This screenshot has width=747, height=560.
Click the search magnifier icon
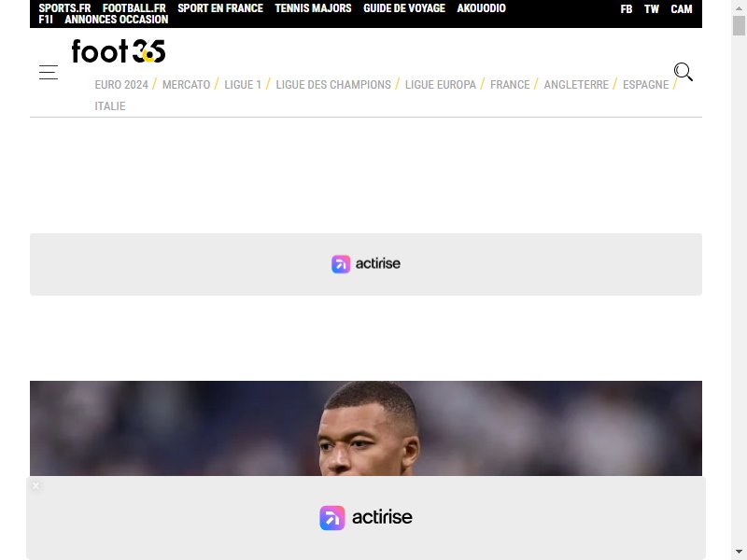(x=684, y=72)
